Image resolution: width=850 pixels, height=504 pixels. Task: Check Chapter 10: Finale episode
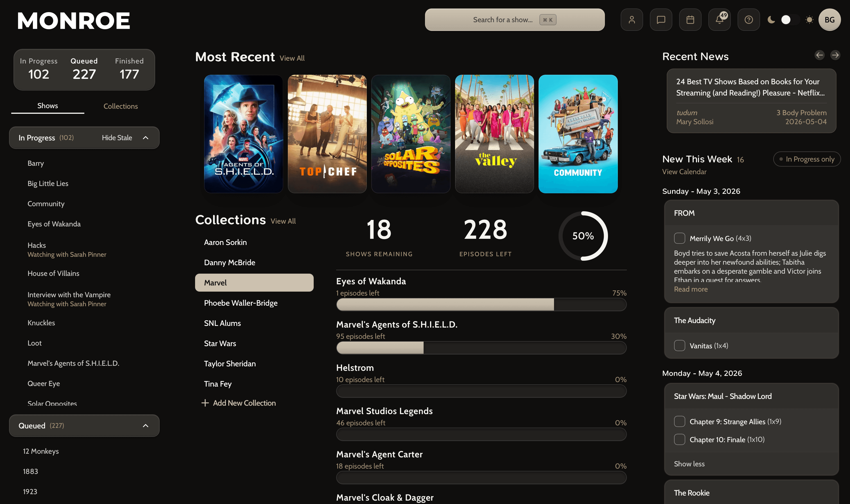[x=679, y=439]
